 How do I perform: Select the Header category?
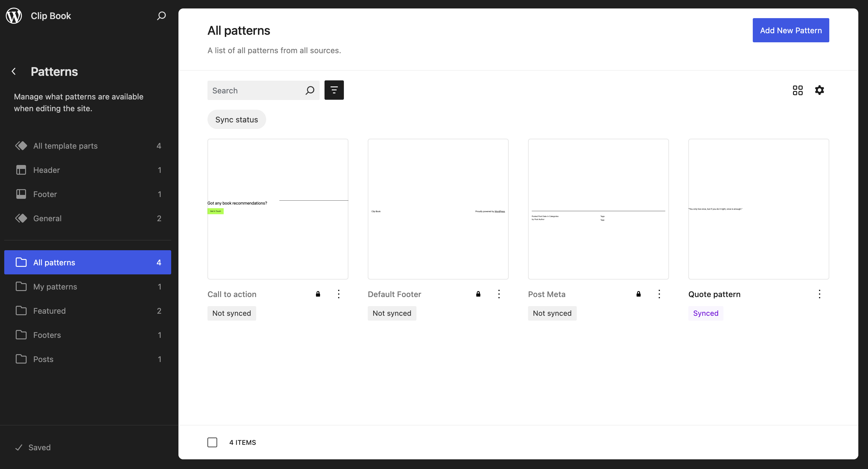(x=88, y=170)
